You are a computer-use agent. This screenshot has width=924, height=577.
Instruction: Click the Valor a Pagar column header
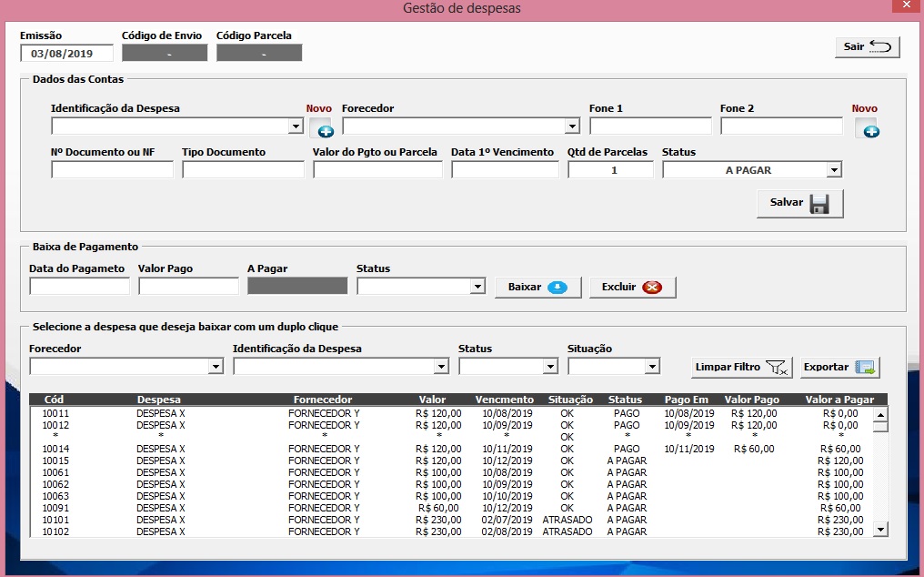point(839,400)
